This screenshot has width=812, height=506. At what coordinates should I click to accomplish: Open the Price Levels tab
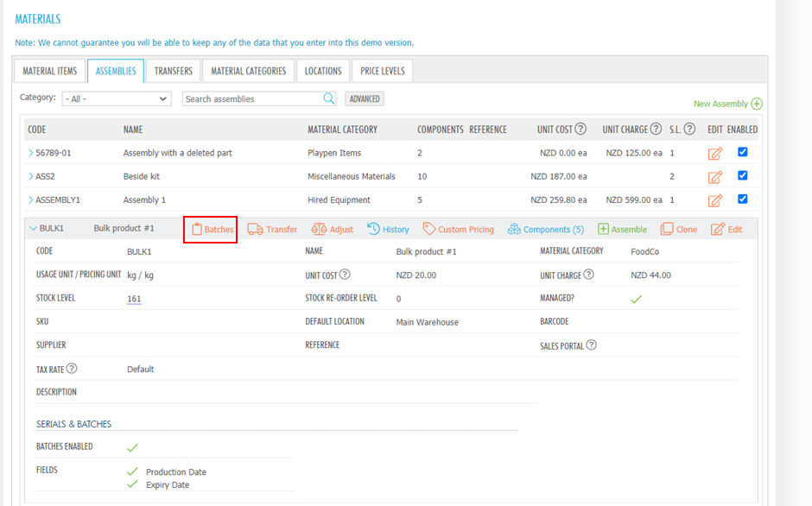pos(382,71)
